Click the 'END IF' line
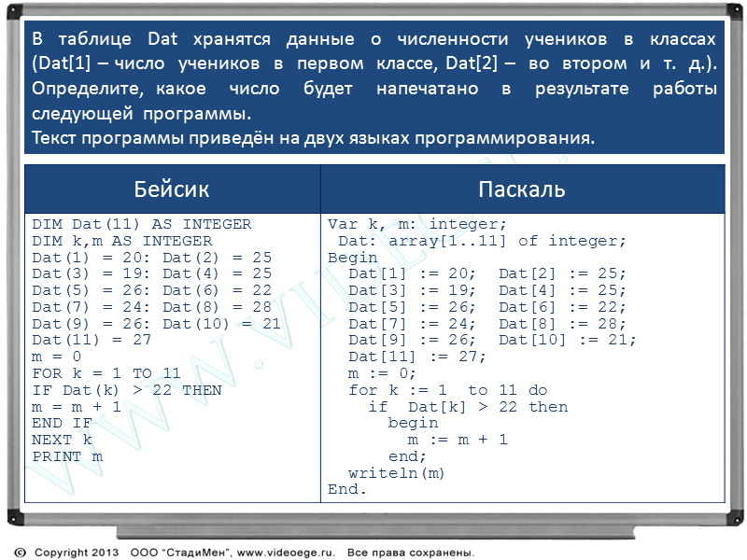Image resolution: width=747 pixels, height=560 pixels. pos(62,423)
